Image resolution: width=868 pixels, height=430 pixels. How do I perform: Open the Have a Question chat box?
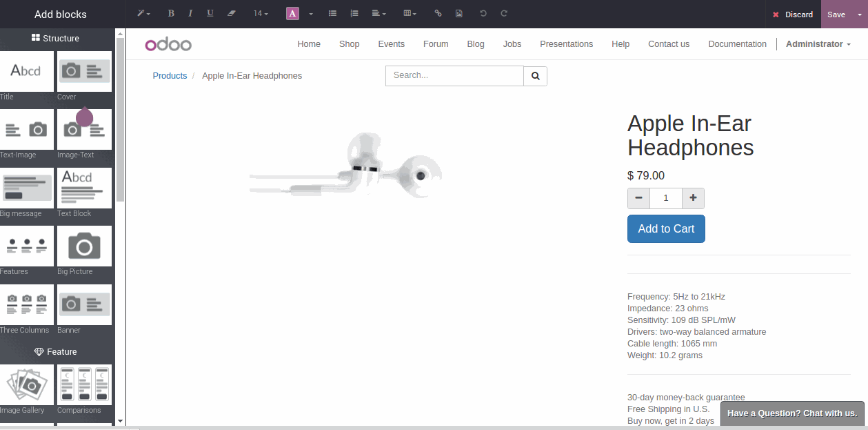click(x=792, y=413)
